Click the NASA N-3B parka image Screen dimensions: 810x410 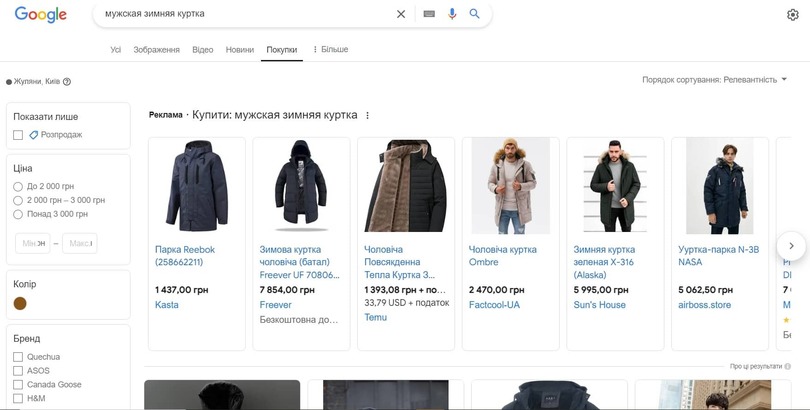[x=720, y=186]
